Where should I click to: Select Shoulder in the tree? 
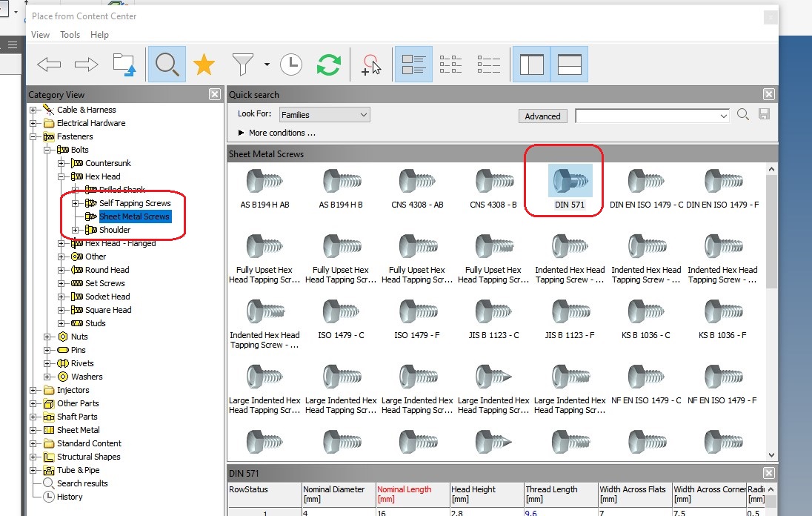click(x=114, y=230)
